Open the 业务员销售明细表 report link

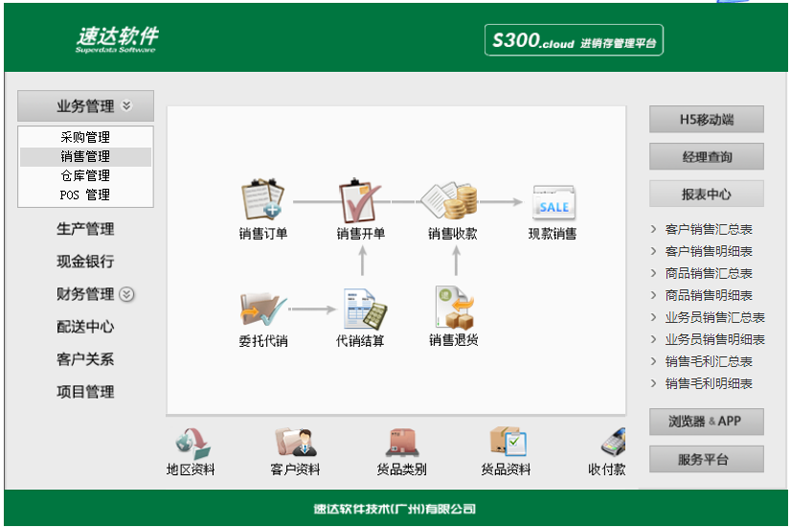714,340
